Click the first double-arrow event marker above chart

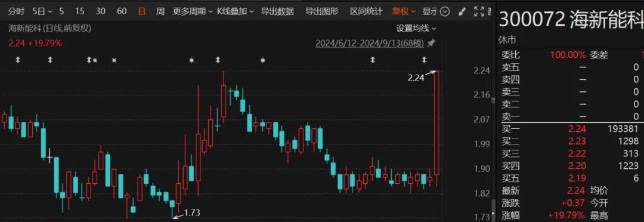click(x=18, y=60)
